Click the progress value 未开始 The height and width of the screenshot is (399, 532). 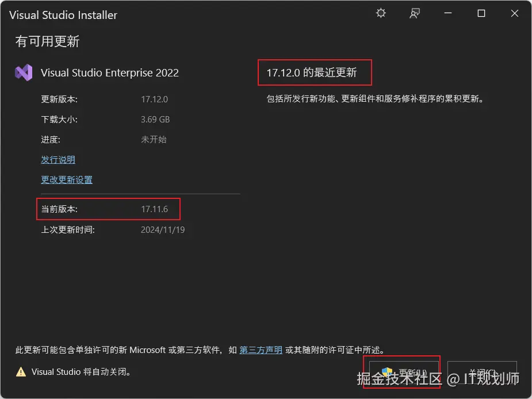tap(154, 140)
